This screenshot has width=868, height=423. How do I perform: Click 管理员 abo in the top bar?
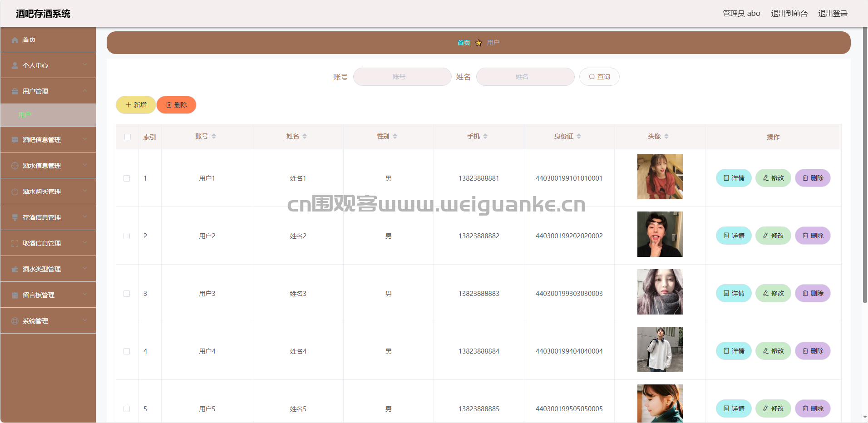click(741, 14)
